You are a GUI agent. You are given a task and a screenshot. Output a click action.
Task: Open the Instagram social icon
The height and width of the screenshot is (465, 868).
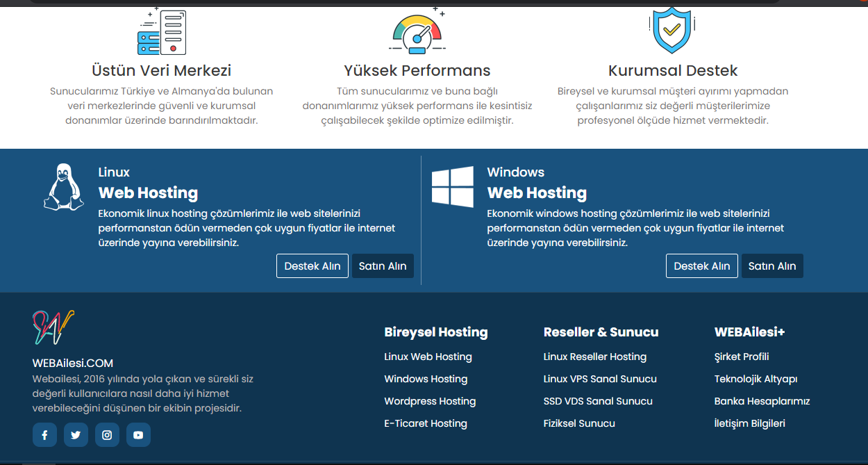pyautogui.click(x=107, y=435)
